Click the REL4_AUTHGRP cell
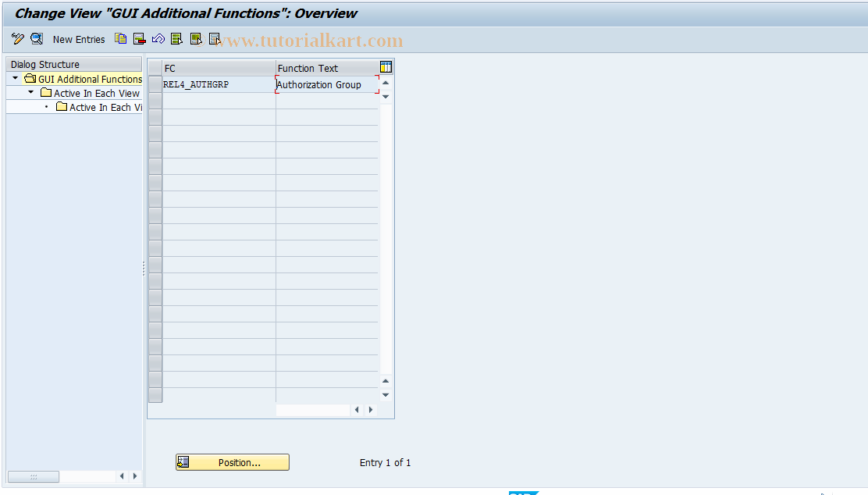Screen dimensions: 868x495 tap(219, 85)
